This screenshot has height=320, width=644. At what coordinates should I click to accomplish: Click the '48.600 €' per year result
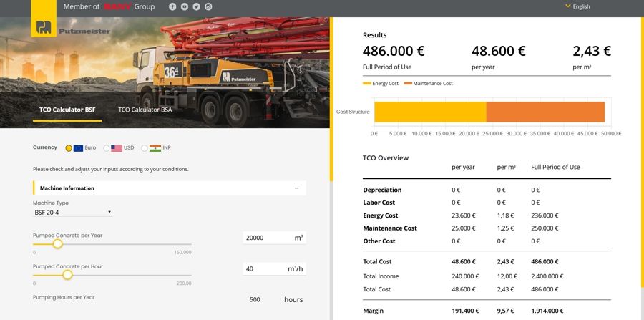[x=499, y=52]
